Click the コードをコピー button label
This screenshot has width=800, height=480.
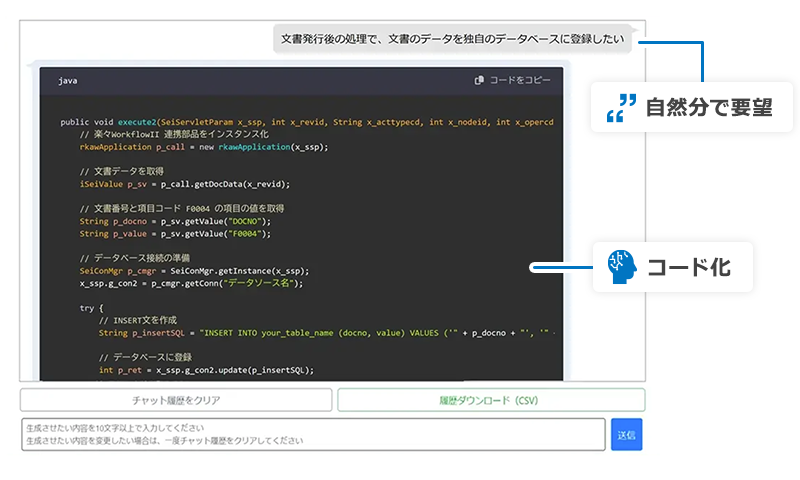tap(520, 80)
